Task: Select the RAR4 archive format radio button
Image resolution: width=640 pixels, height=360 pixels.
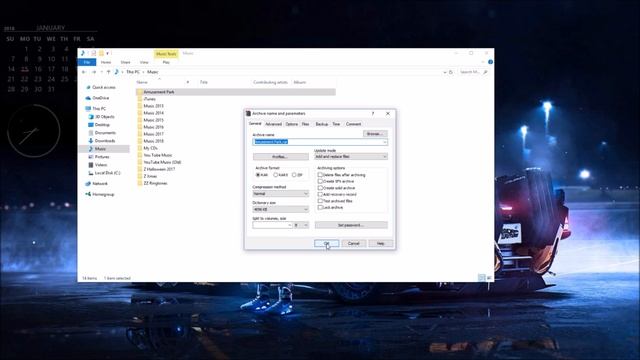Action: [x=276, y=175]
